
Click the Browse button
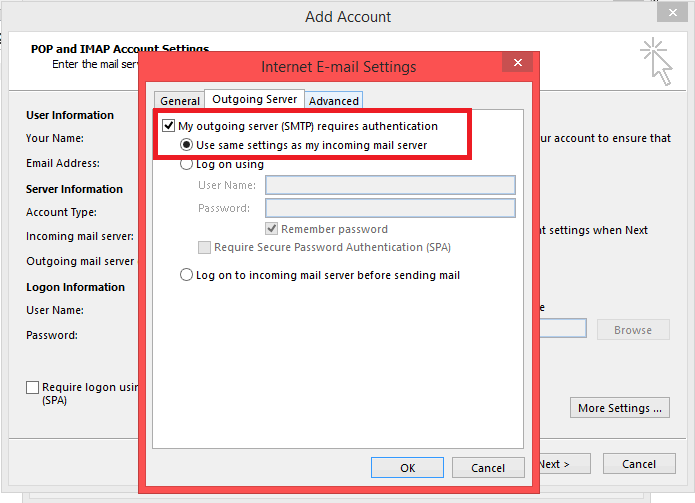(x=632, y=330)
